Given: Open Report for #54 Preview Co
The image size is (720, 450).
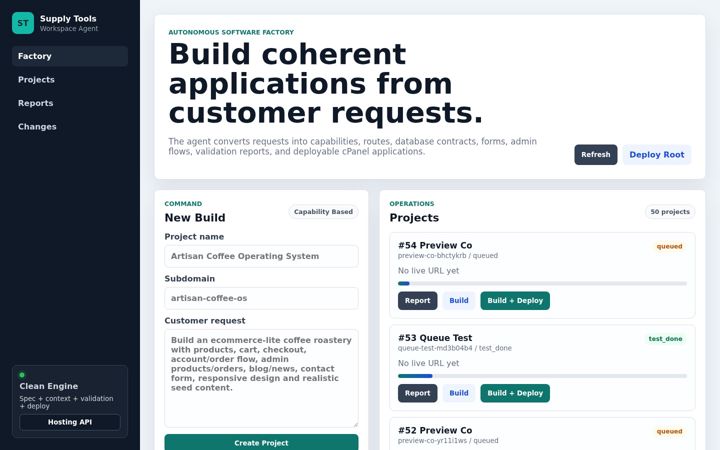Looking at the screenshot, I should pyautogui.click(x=417, y=301).
